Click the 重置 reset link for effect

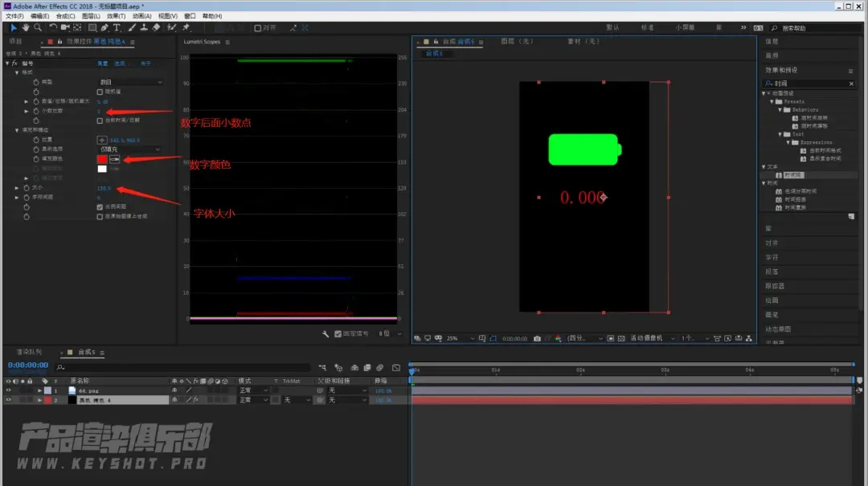[103, 63]
